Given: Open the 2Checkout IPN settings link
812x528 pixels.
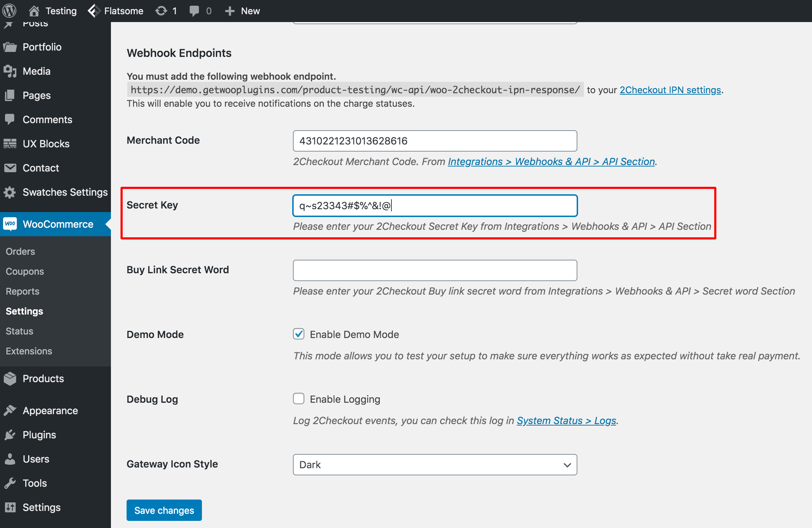Looking at the screenshot, I should pyautogui.click(x=670, y=90).
